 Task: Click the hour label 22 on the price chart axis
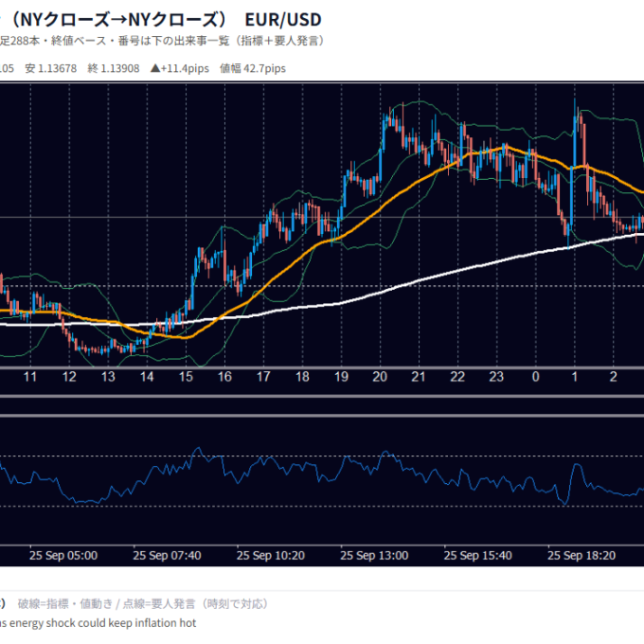click(457, 377)
